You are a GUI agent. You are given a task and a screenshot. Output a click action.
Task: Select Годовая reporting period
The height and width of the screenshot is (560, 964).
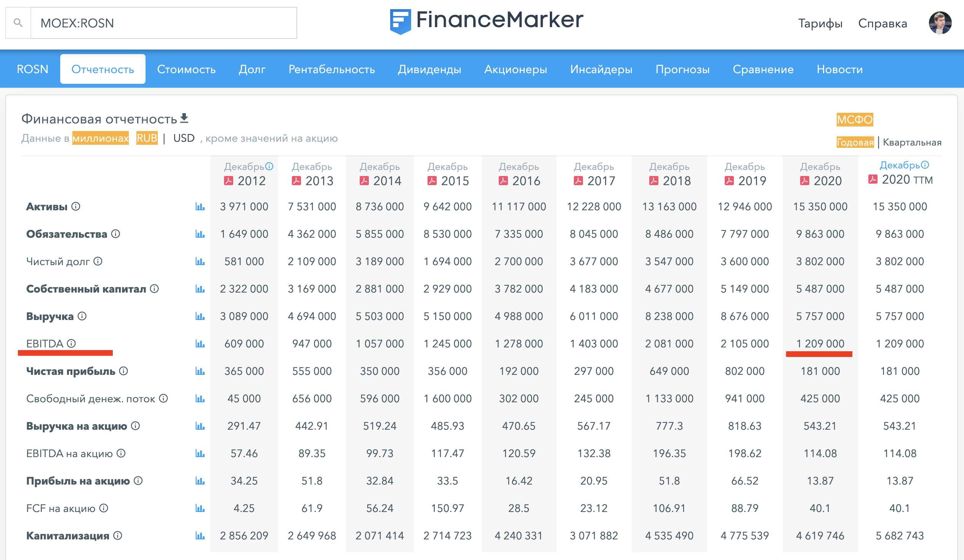click(x=855, y=142)
